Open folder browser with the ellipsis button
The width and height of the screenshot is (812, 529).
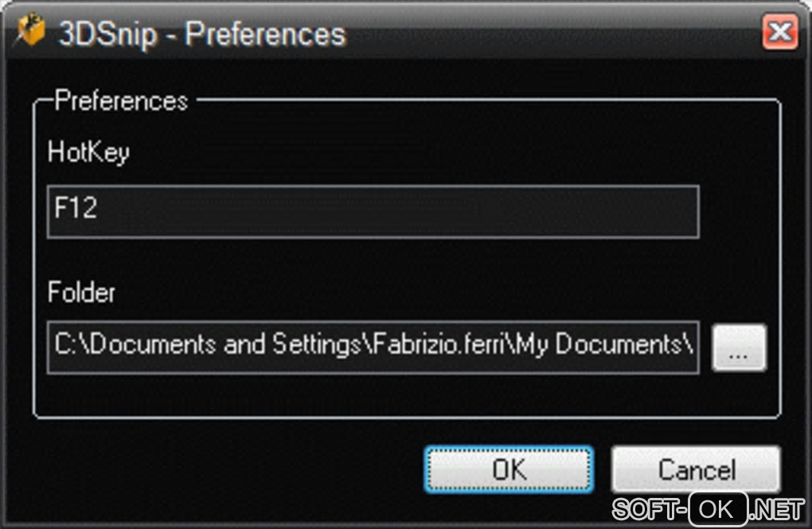[x=739, y=348]
